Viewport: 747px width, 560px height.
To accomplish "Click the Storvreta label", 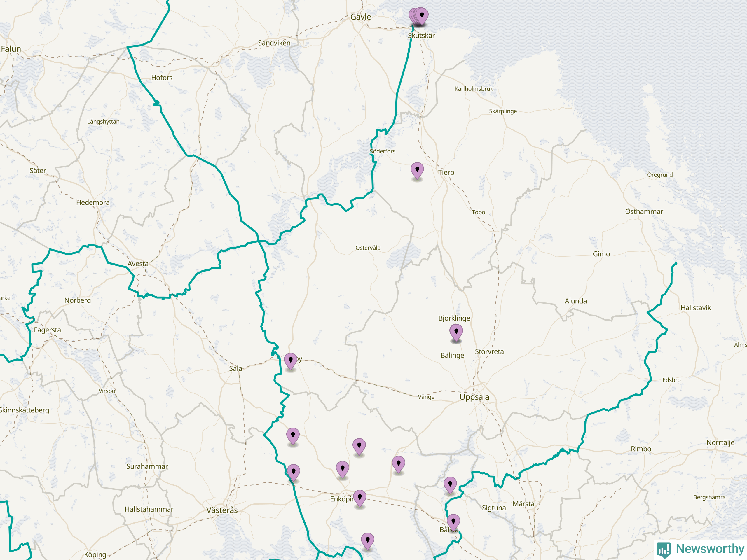I will (x=489, y=352).
